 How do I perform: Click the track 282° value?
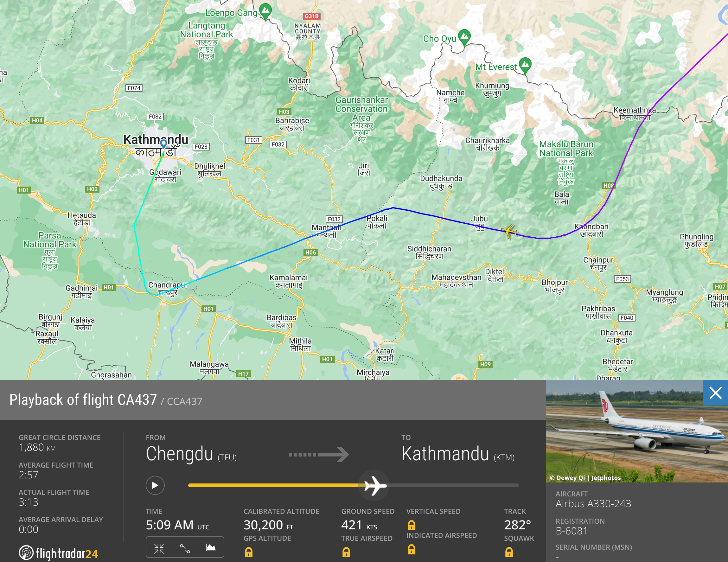coord(517,525)
